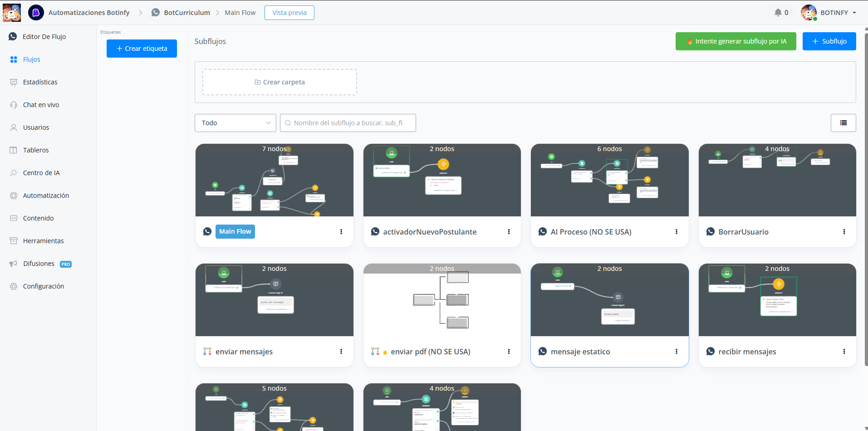Image resolution: width=868 pixels, height=431 pixels.
Task: Click the Estadísticas chart icon
Action: pyautogui.click(x=14, y=82)
